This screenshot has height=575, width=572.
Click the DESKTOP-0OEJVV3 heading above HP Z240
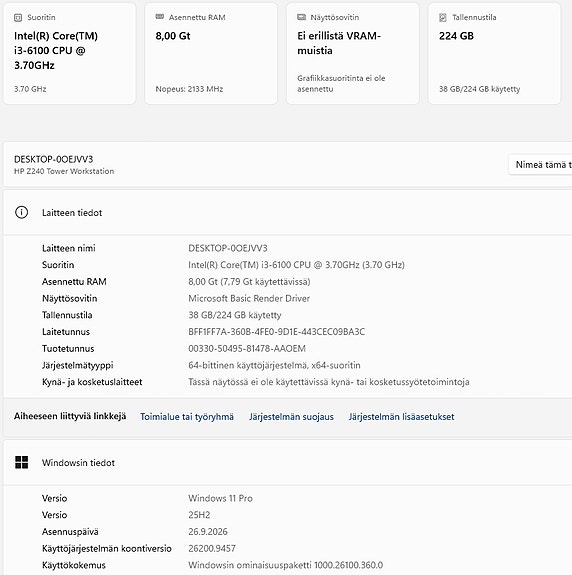(x=54, y=159)
